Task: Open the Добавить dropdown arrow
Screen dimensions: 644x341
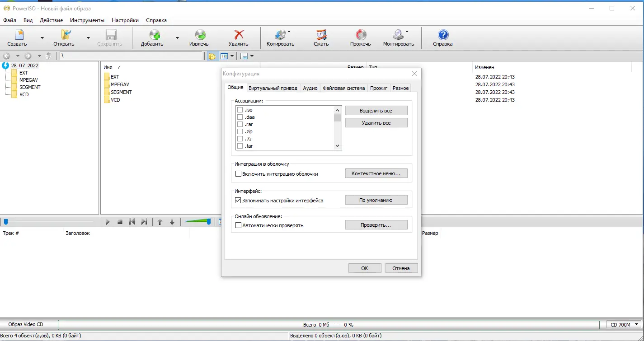Action: click(177, 38)
